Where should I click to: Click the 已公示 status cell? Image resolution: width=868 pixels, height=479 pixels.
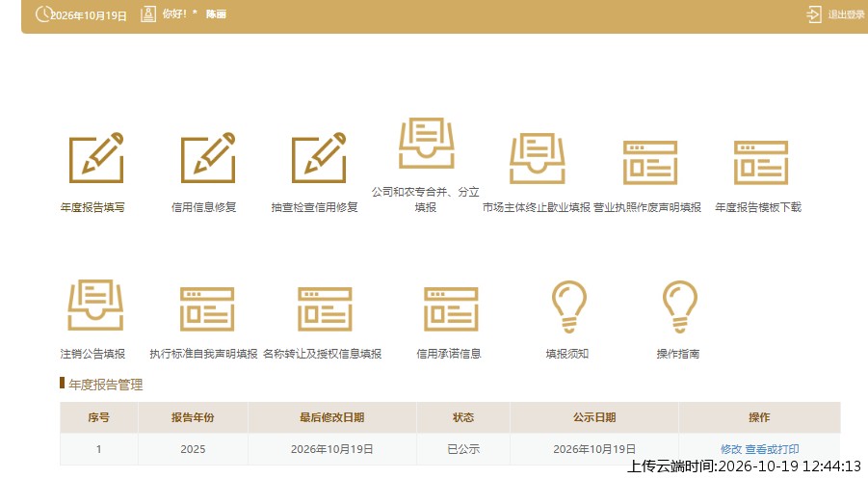coord(463,449)
